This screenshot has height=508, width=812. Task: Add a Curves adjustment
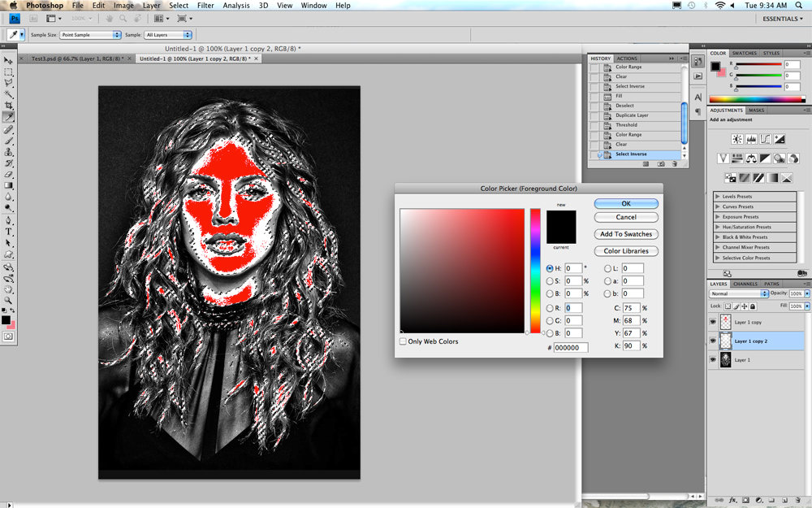(765, 139)
